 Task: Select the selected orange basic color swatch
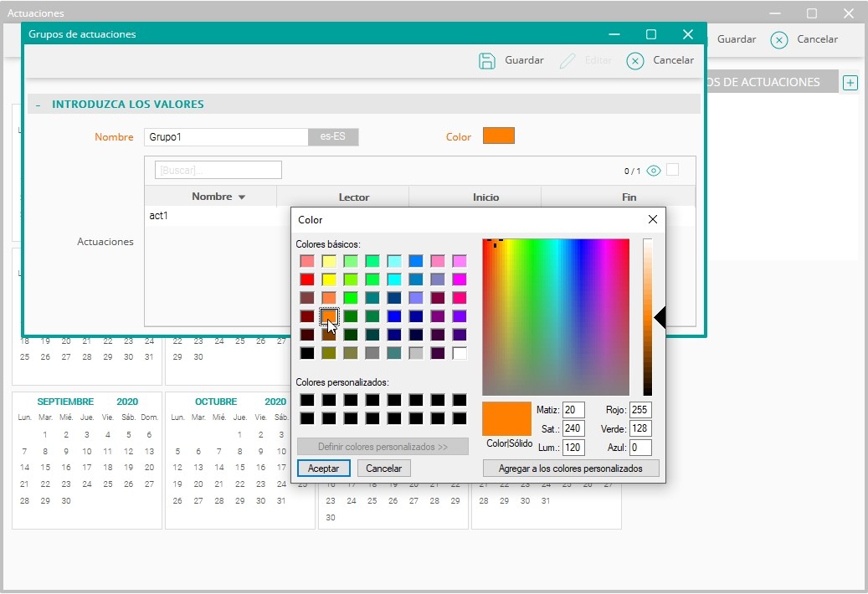pyautogui.click(x=329, y=316)
